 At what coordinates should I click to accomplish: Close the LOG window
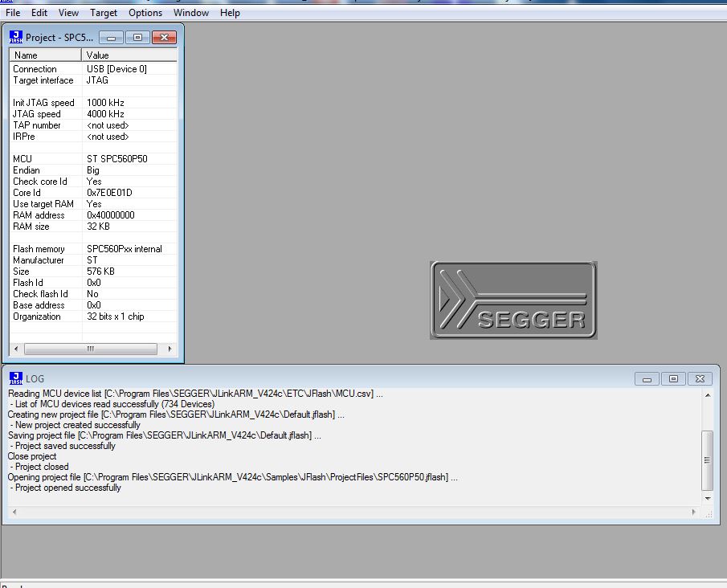pyautogui.click(x=700, y=379)
